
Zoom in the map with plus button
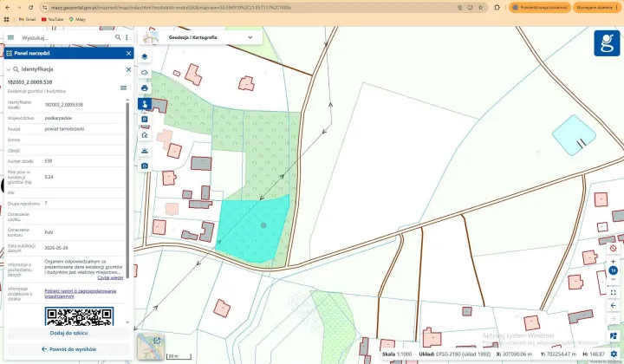pyautogui.click(x=613, y=262)
